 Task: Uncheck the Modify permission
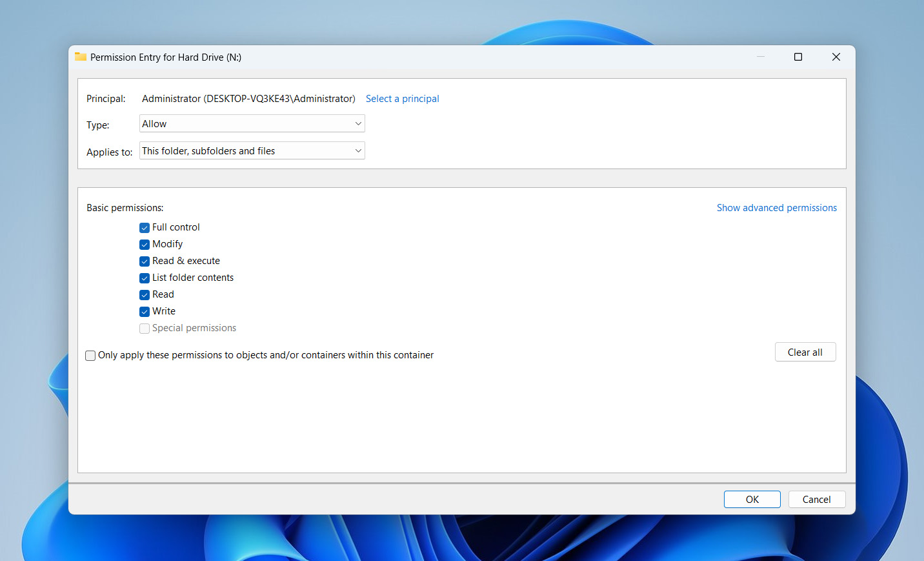tap(145, 245)
